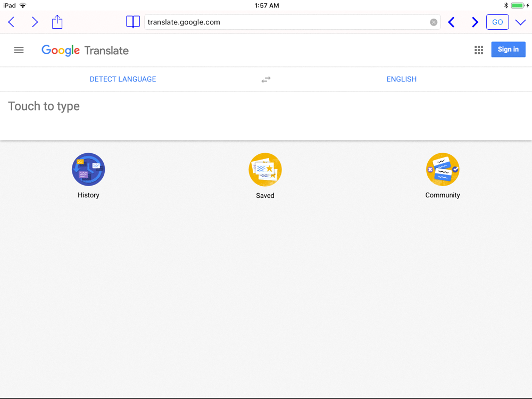Click the History label
The width and height of the screenshot is (532, 399).
click(88, 195)
